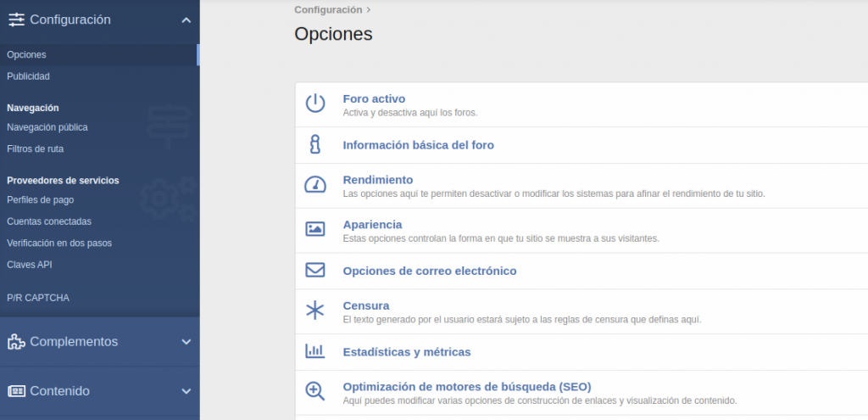Click the Configuración breadcrumb link

tap(328, 10)
